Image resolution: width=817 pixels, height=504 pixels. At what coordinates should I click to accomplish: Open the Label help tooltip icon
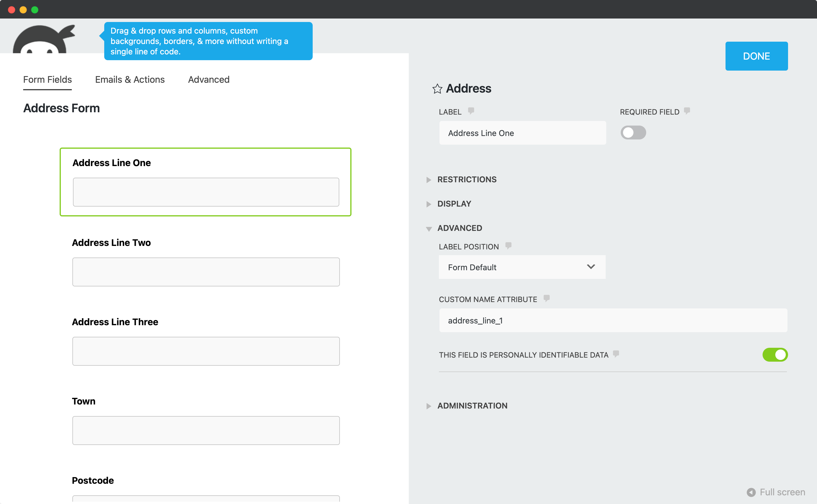[x=471, y=111]
